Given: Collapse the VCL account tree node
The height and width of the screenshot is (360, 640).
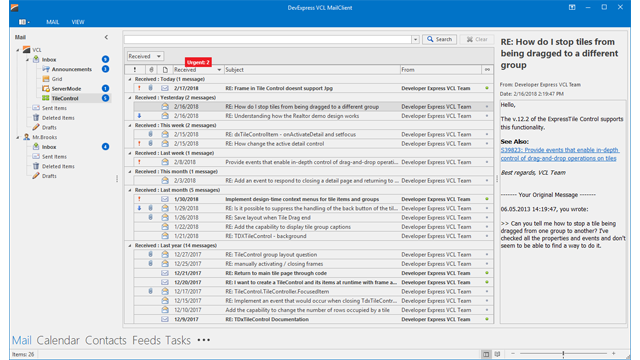Looking at the screenshot, I should click(18, 50).
